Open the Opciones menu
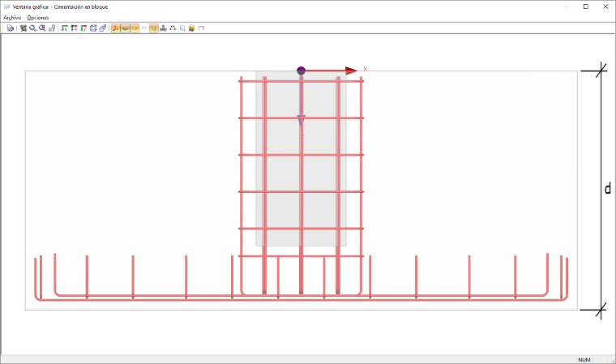The image size is (616, 364). click(x=38, y=18)
